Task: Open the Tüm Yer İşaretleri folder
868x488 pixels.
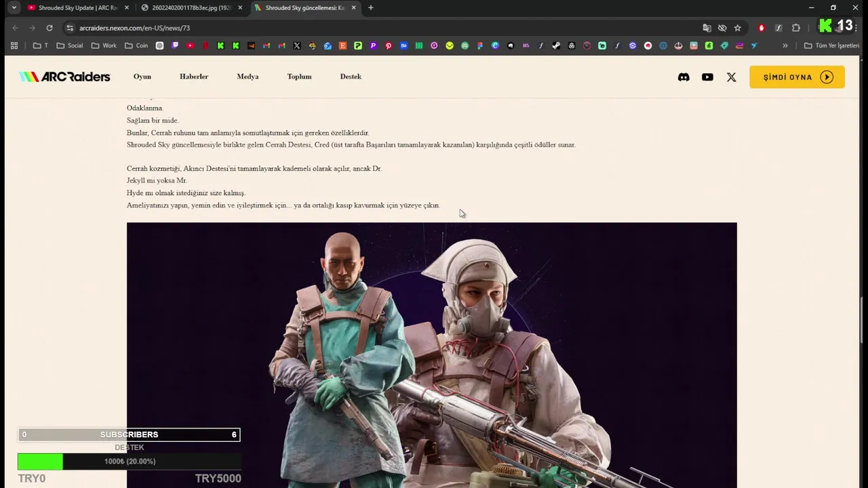Action: tap(831, 45)
